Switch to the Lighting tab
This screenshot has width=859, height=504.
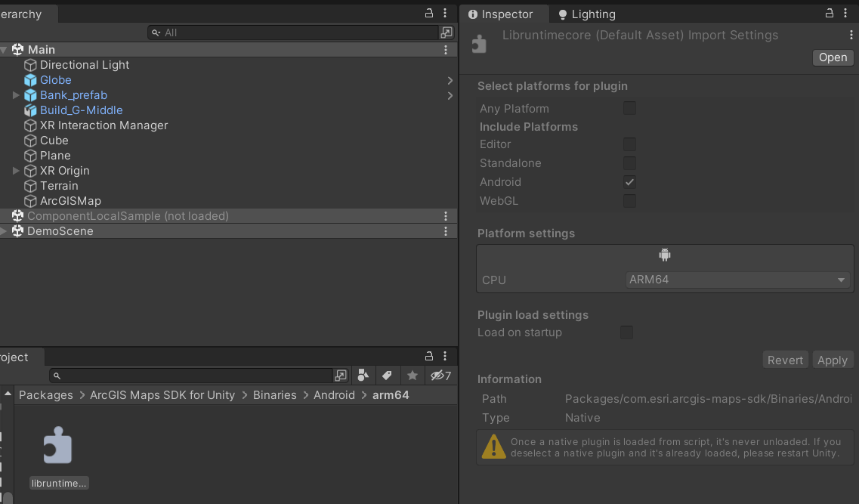pyautogui.click(x=586, y=14)
